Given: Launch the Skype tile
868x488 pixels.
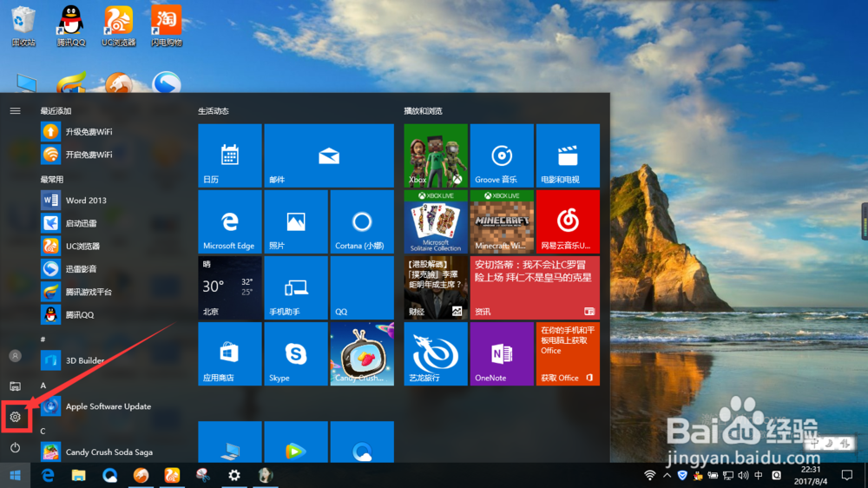Looking at the screenshot, I should 296,353.
